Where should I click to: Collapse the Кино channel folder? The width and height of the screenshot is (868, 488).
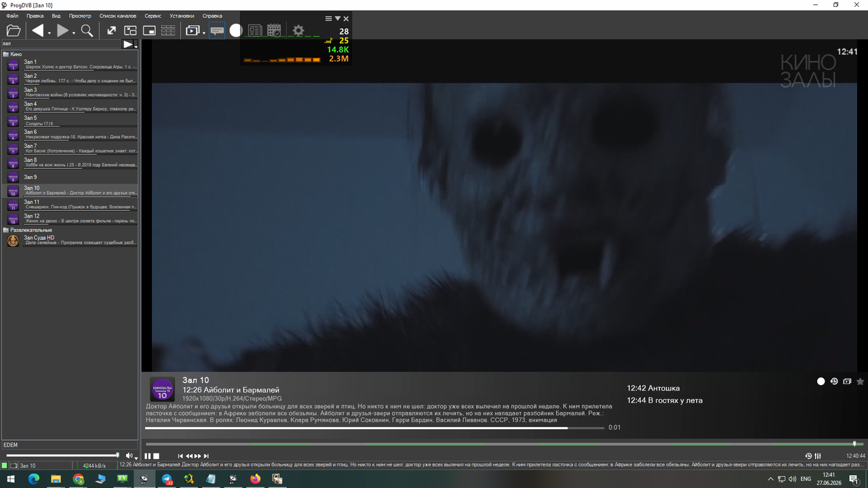5,54
